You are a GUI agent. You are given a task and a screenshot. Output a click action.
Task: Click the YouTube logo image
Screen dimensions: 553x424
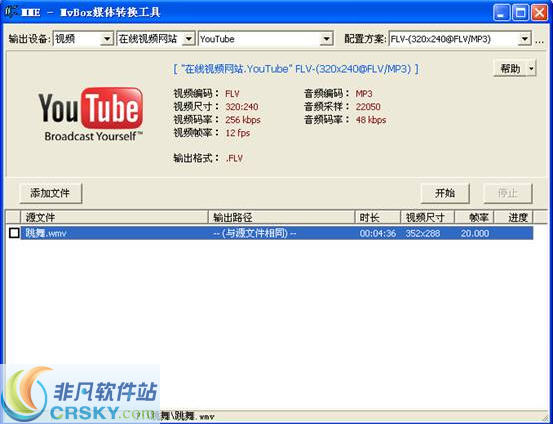(x=91, y=115)
